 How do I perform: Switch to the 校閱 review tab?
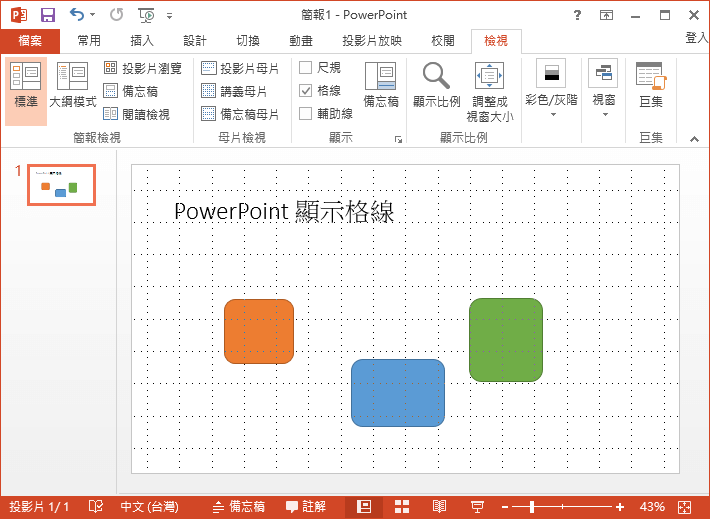point(442,41)
